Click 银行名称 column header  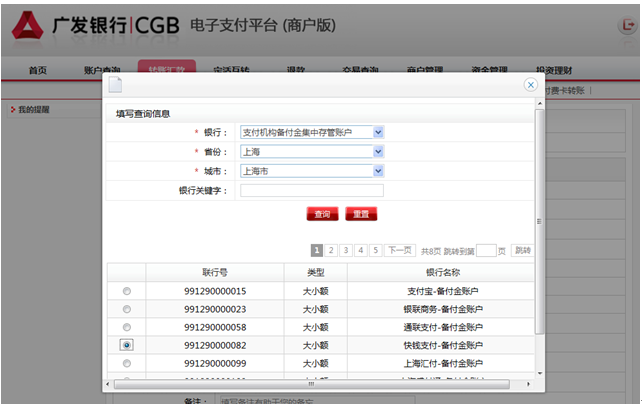[x=443, y=272]
